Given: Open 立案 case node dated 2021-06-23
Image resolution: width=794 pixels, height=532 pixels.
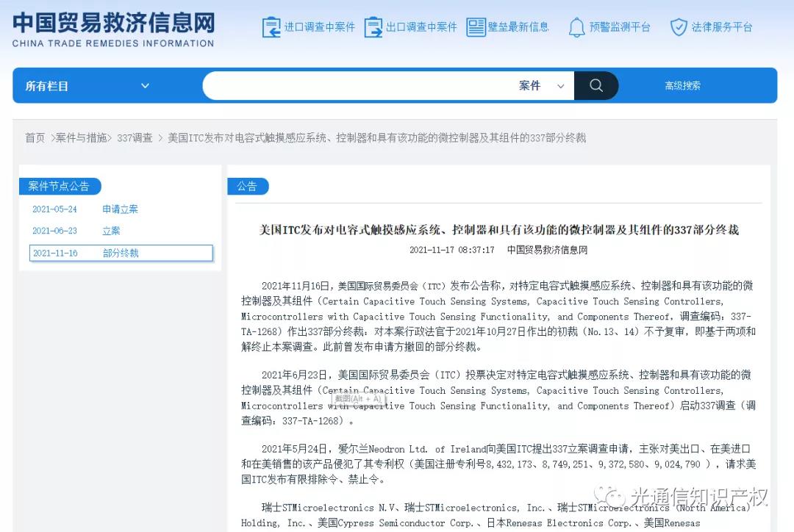Looking at the screenshot, I should coord(112,231).
